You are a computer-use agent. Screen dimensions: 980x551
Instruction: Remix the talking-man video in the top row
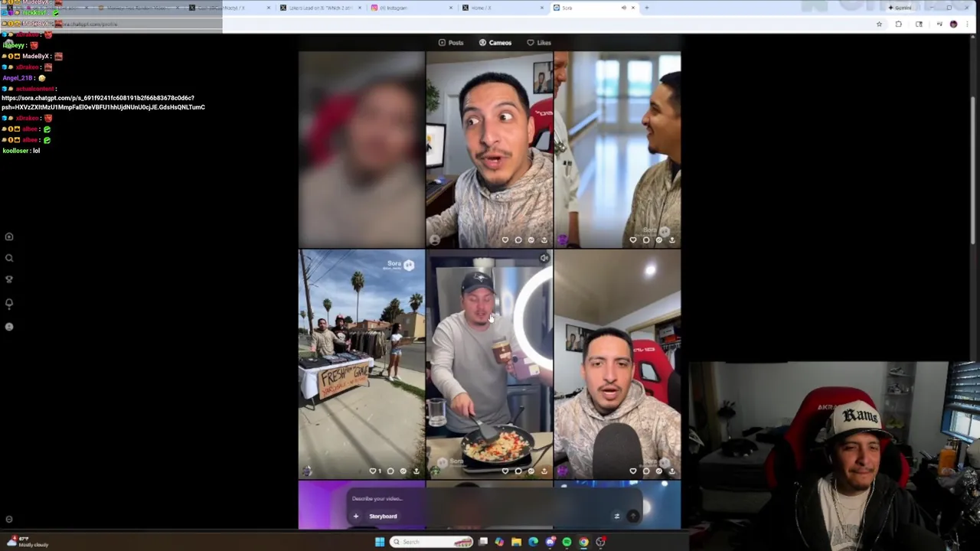coord(531,240)
